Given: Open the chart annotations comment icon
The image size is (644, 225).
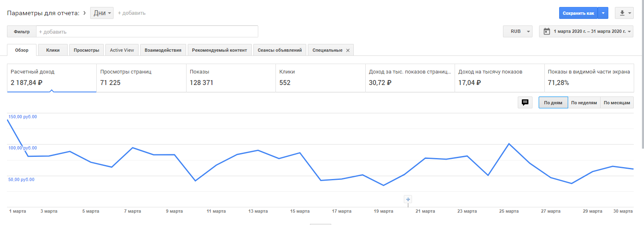Looking at the screenshot, I should point(525,103).
